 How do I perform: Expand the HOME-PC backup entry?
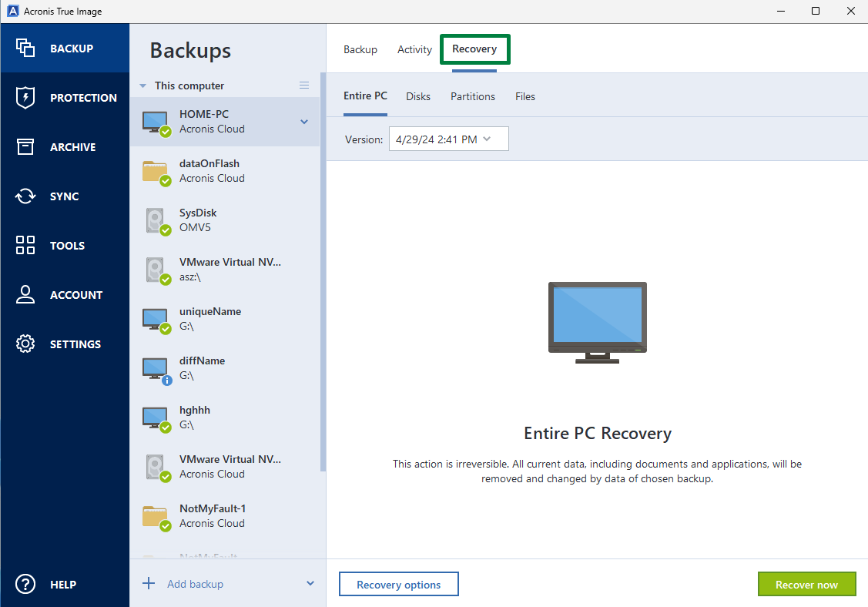(x=304, y=122)
